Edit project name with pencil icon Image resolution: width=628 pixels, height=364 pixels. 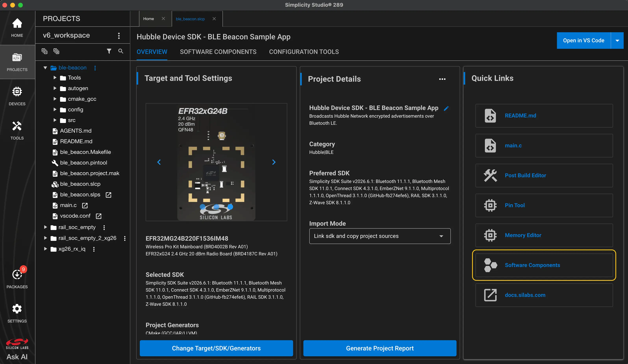click(446, 108)
